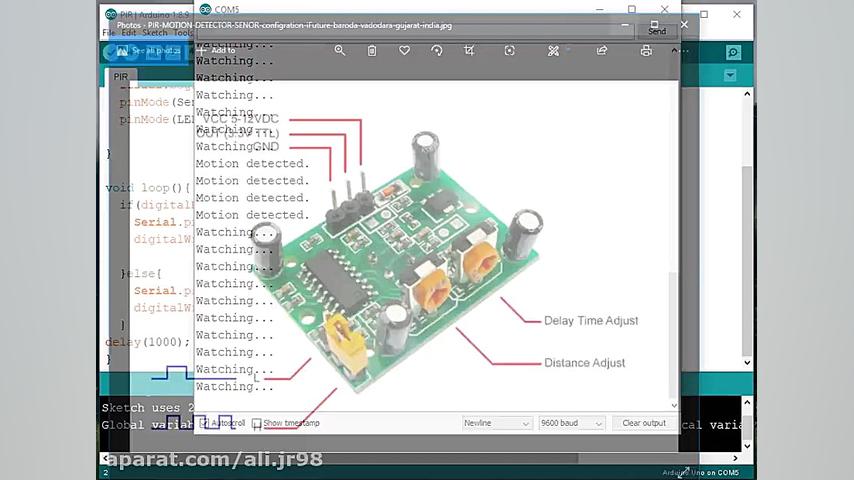Click Send in COM5 serial monitor

click(x=657, y=32)
